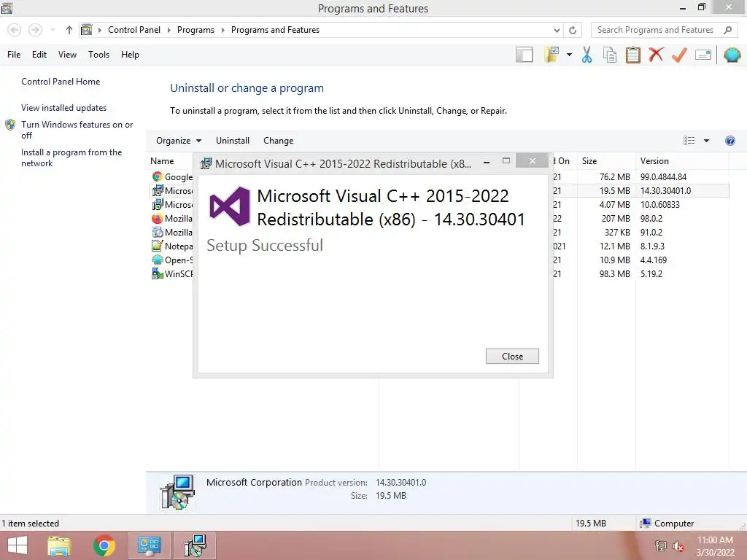Open File Explorer from the taskbar
The width and height of the screenshot is (747, 560).
point(59,545)
